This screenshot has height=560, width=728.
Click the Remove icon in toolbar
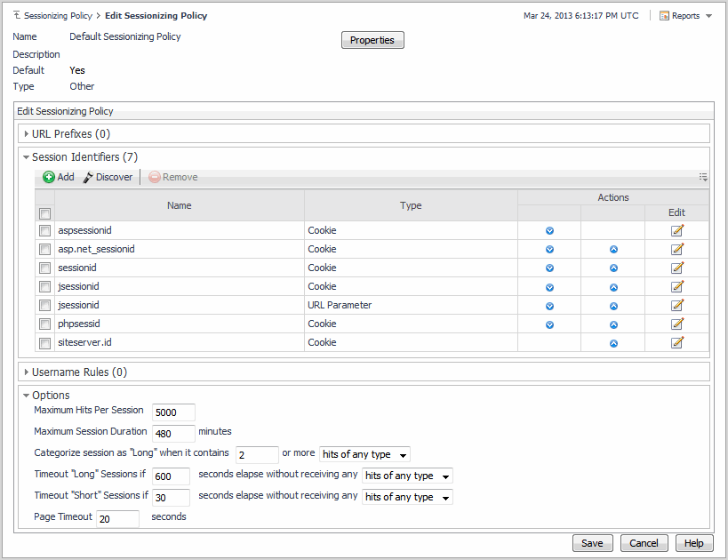click(154, 177)
